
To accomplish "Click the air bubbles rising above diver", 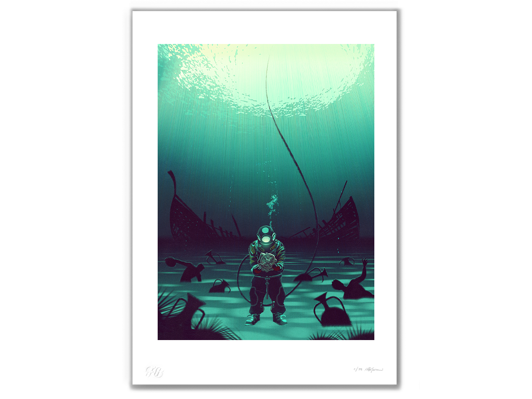I will (x=272, y=204).
